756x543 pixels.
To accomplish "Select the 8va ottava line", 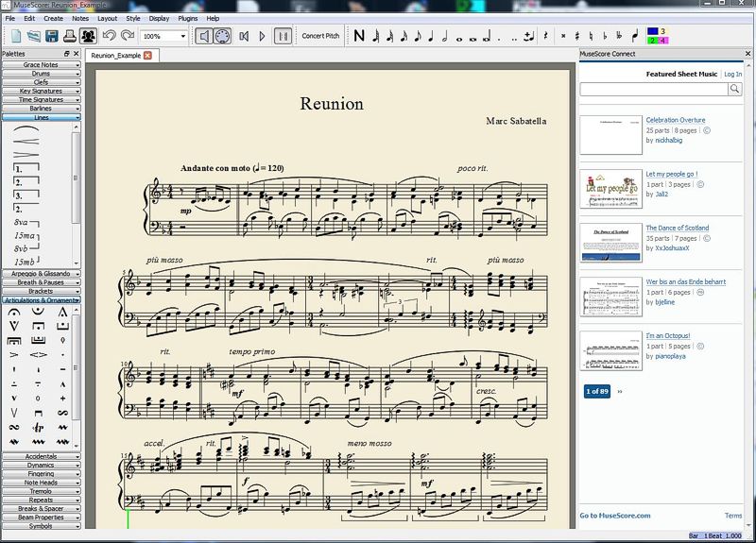I will [x=26, y=223].
